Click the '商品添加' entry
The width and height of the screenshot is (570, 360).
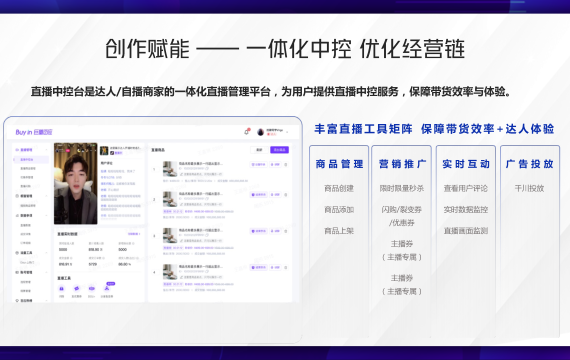[339, 209]
